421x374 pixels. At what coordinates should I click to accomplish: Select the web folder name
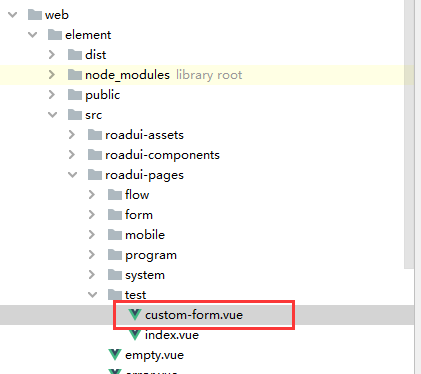click(x=57, y=15)
